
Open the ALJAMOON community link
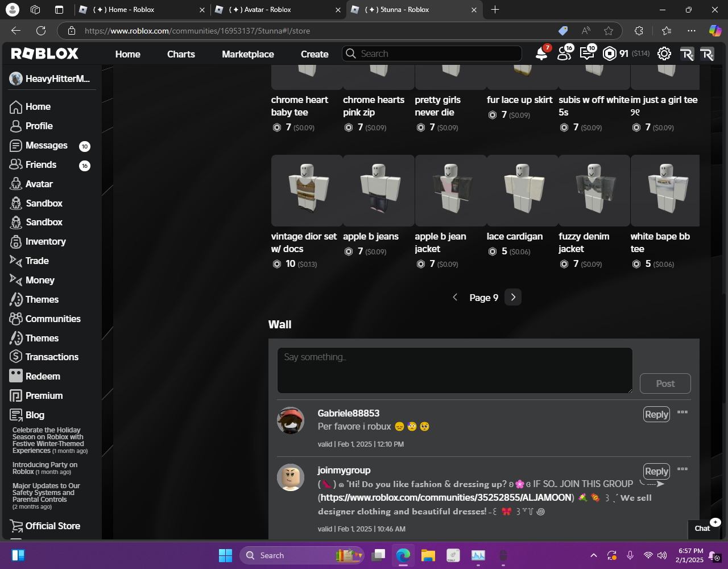click(446, 497)
